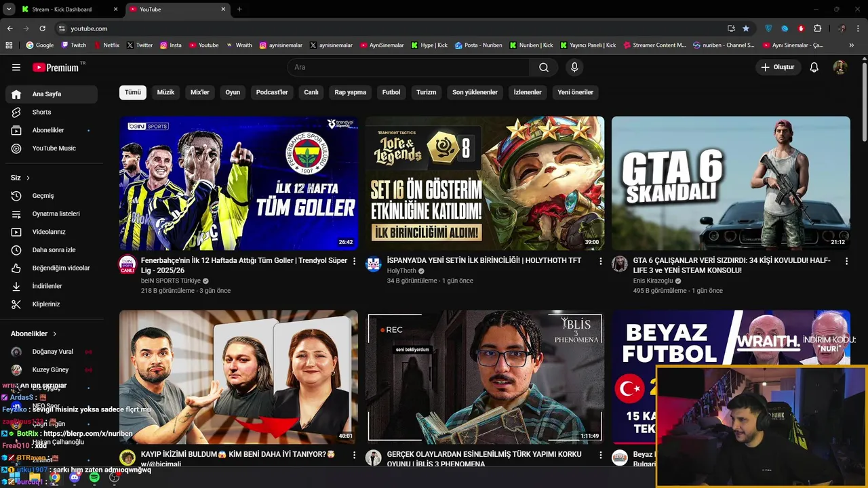Open beIN SPORTS Türkiye channel link
868x488 pixels.
pyautogui.click(x=171, y=281)
